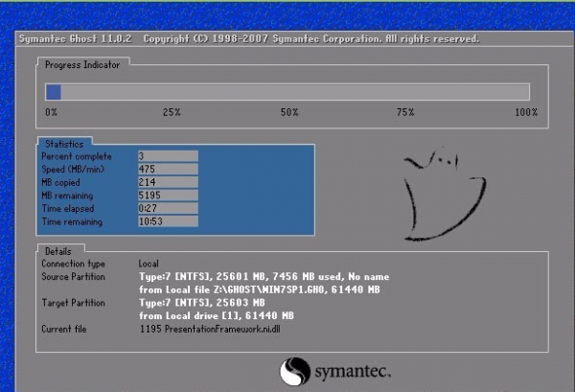Select the Percent complete value field
This screenshot has width=575, height=392.
click(x=168, y=156)
